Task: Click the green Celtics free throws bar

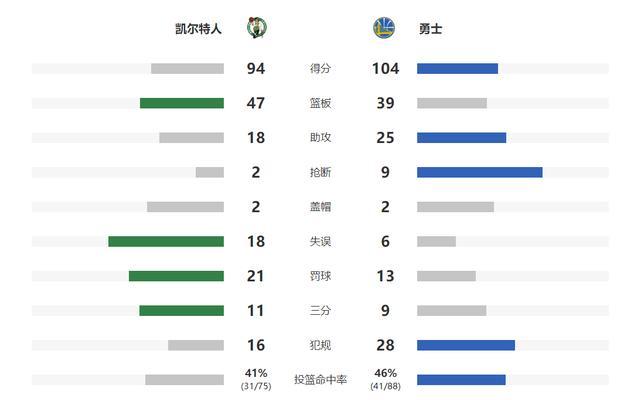Action: (176, 276)
